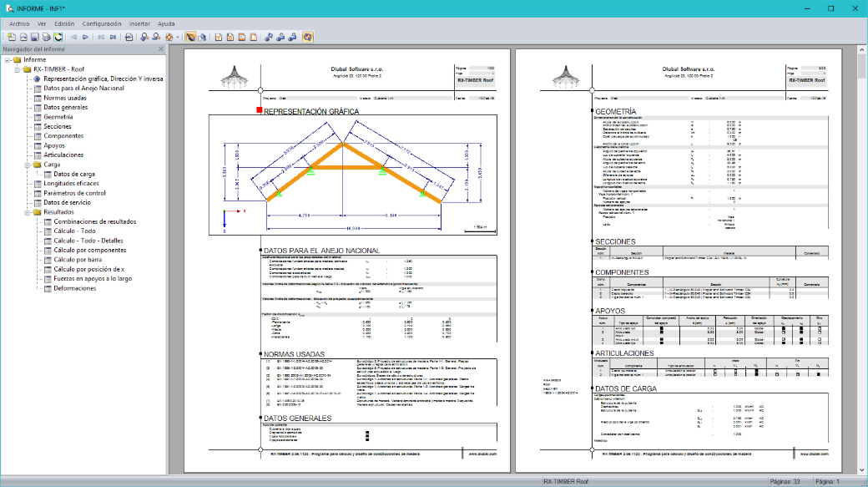Open the Edición menu
The width and height of the screenshot is (868, 487).
coord(64,24)
